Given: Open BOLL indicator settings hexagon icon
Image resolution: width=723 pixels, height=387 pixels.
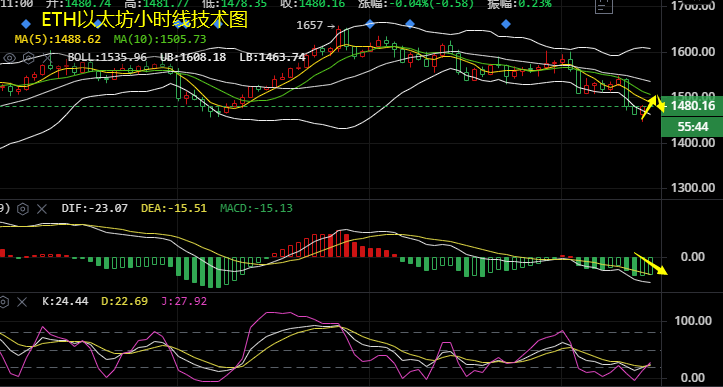Looking at the screenshot, I should 29,58.
